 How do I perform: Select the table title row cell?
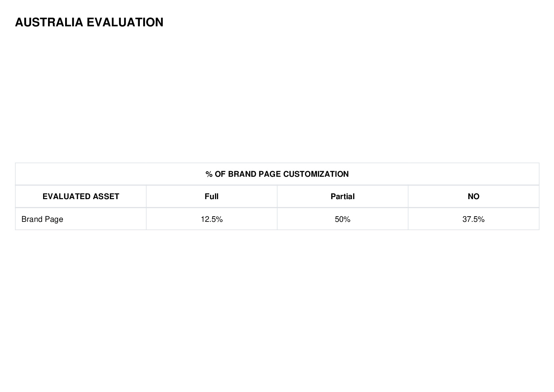pos(277,174)
